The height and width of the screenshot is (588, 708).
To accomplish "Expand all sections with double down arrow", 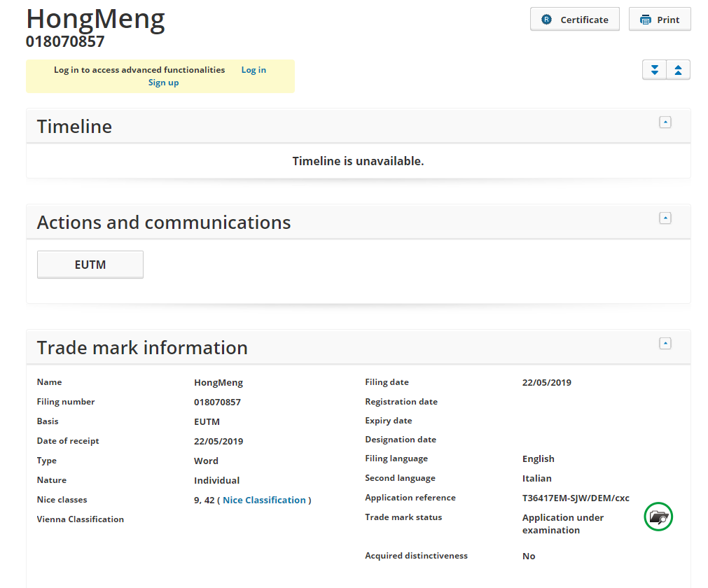I will (654, 70).
